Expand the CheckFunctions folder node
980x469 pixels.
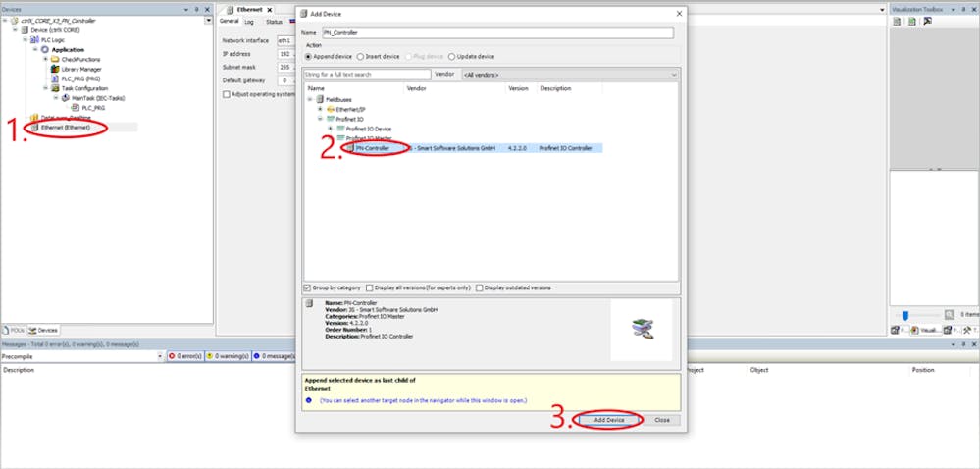45,60
